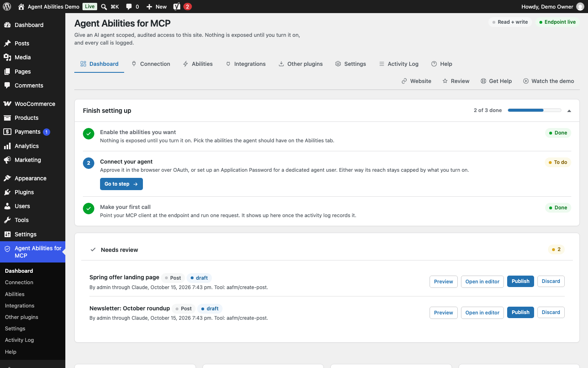Open Marketing in the sidebar

click(33, 160)
